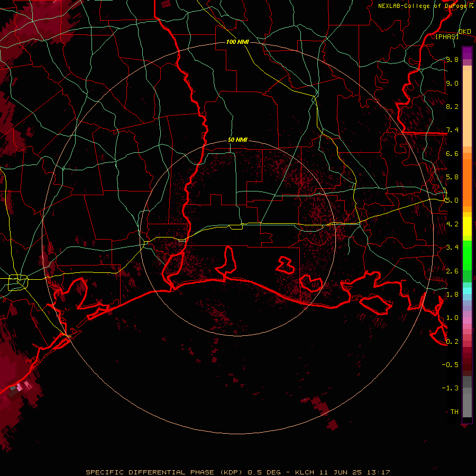The image size is (476, 476).
Task: Click the 4.2 value on the color scale
Action: tap(452, 224)
